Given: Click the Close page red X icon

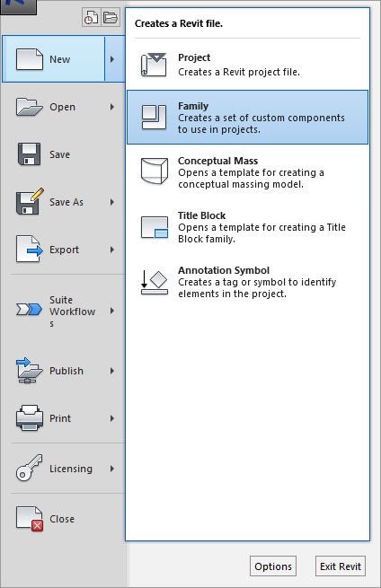Looking at the screenshot, I should (30, 519).
